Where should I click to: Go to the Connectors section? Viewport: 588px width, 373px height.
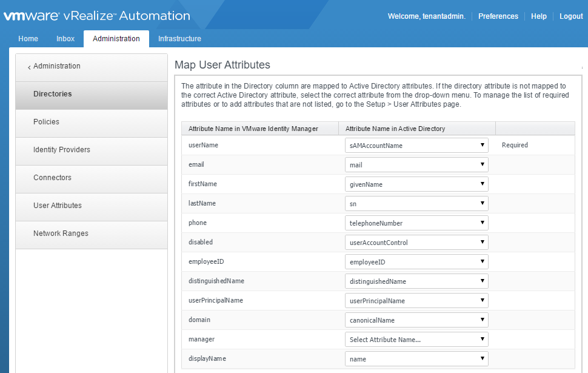(x=52, y=178)
